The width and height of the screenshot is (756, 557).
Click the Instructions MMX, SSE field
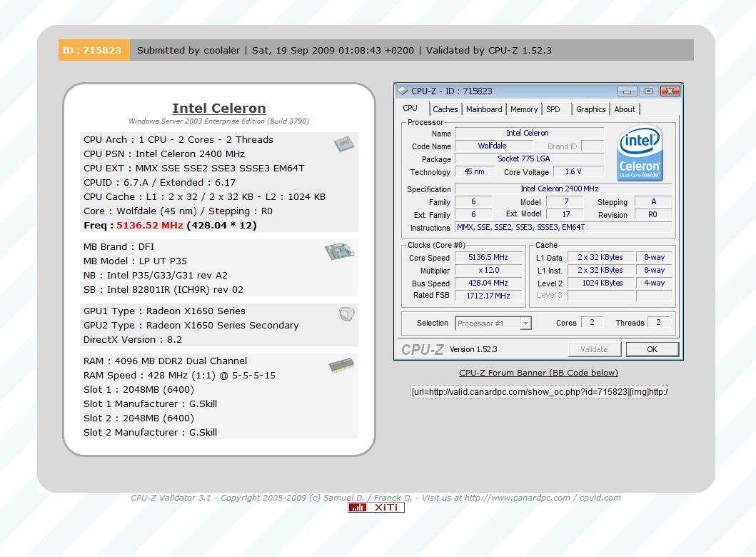[563, 227]
